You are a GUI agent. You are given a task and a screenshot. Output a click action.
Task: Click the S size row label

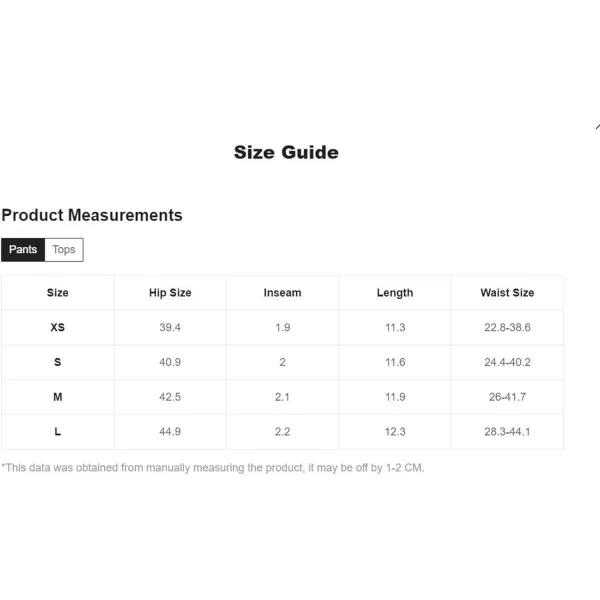click(58, 362)
